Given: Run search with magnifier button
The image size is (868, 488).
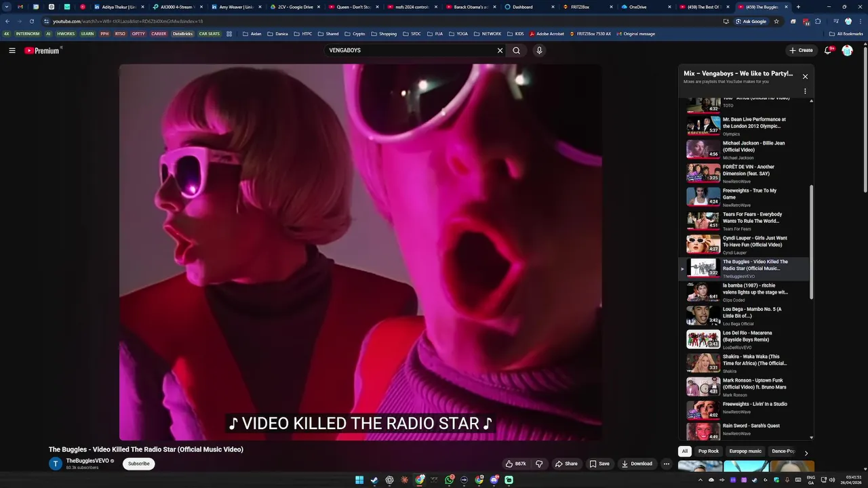Looking at the screenshot, I should tap(517, 50).
